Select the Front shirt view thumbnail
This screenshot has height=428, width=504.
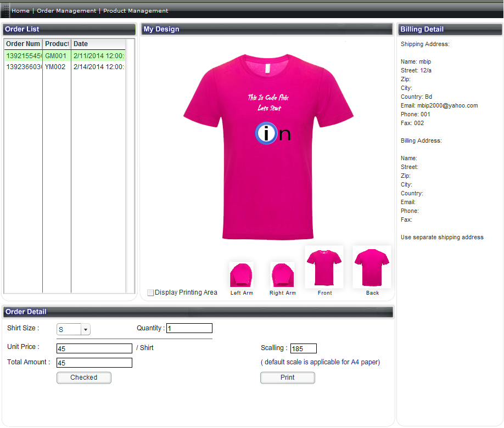point(324,267)
